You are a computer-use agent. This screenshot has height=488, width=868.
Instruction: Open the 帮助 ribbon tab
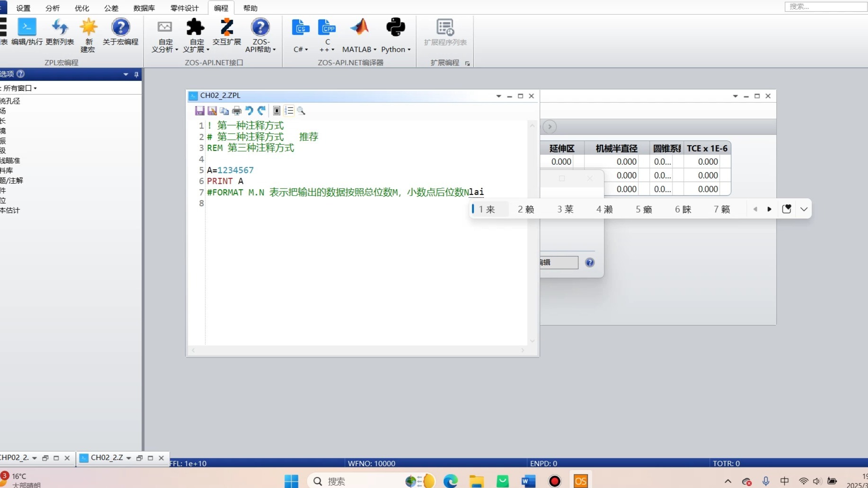click(250, 8)
